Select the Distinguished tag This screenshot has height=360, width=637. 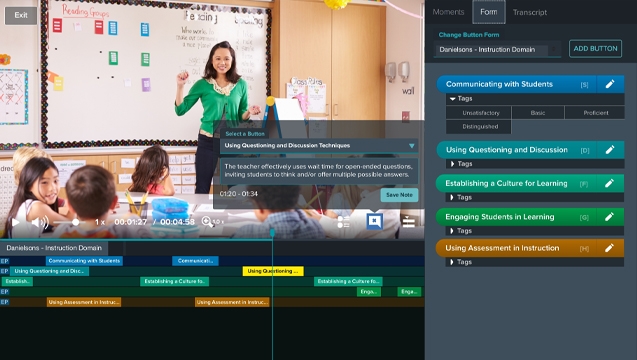click(479, 126)
